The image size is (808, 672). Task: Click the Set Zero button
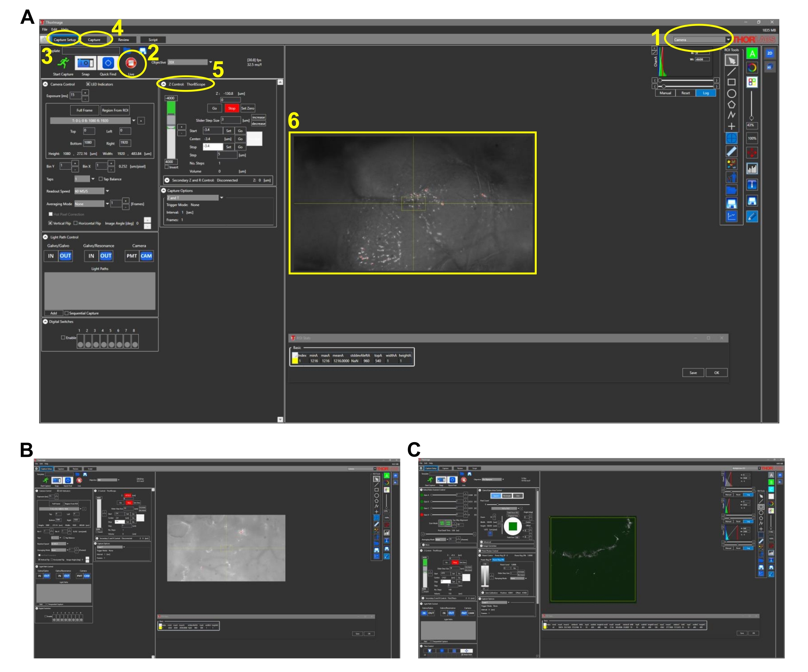click(x=247, y=108)
